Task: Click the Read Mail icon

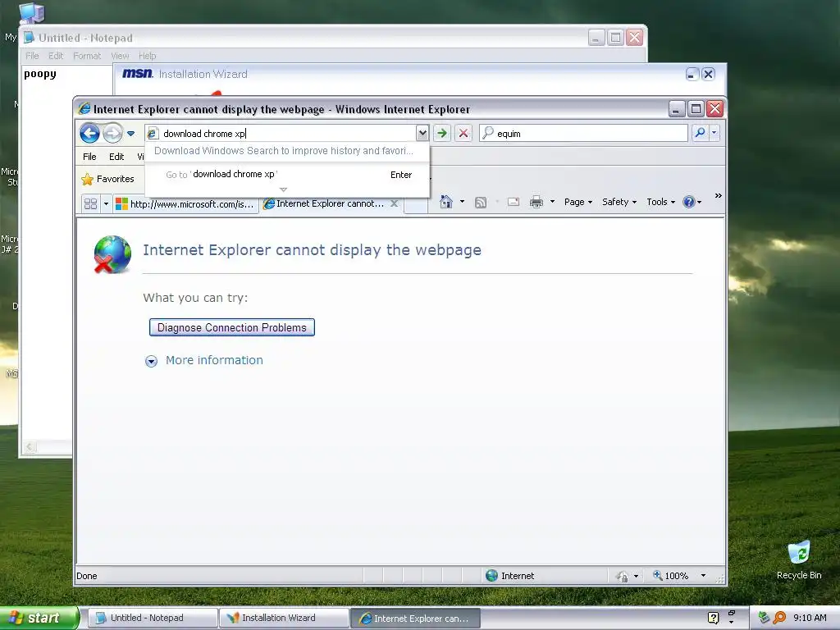Action: 514,202
